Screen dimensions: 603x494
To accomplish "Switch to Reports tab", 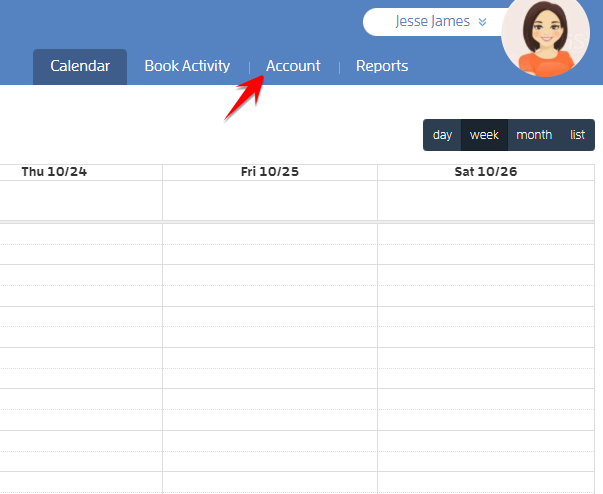I will pyautogui.click(x=382, y=66).
